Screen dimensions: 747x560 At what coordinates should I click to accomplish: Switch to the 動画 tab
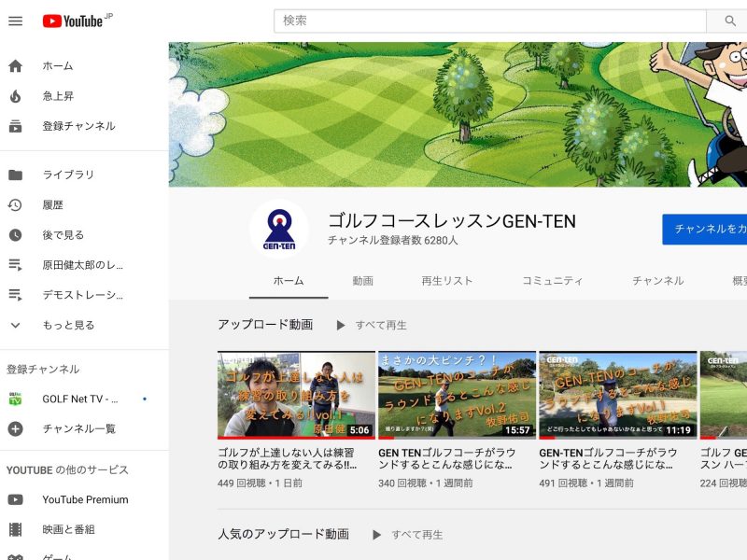coord(362,281)
